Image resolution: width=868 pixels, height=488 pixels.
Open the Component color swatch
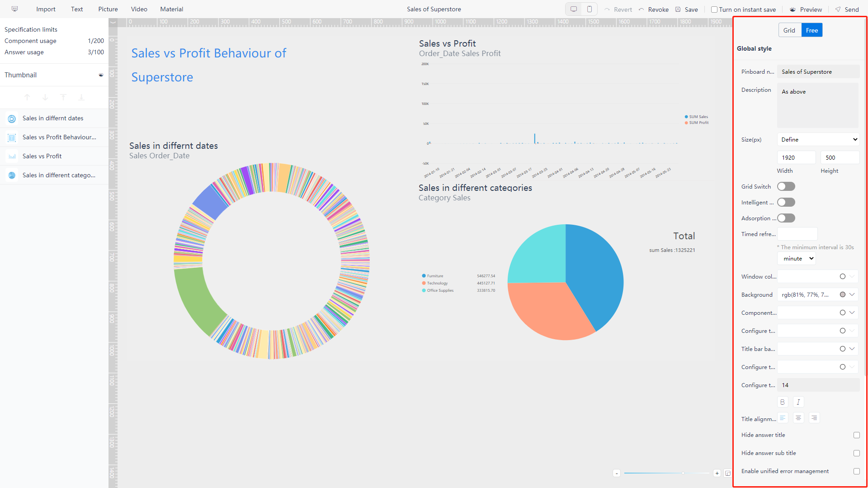(x=843, y=313)
